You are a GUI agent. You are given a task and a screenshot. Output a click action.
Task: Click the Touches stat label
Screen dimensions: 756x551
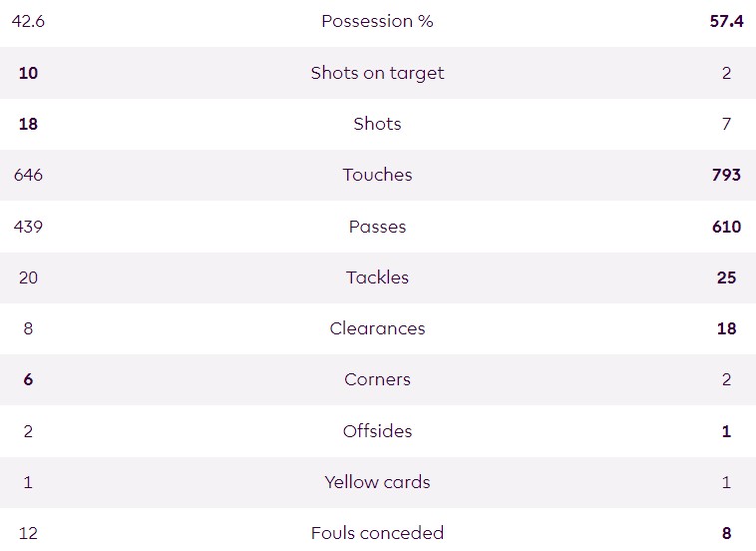tap(377, 175)
